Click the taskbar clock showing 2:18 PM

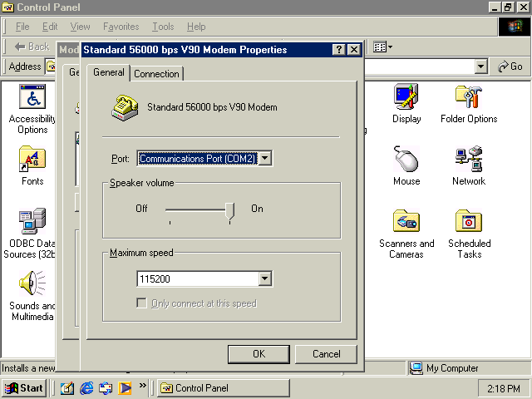(x=504, y=388)
